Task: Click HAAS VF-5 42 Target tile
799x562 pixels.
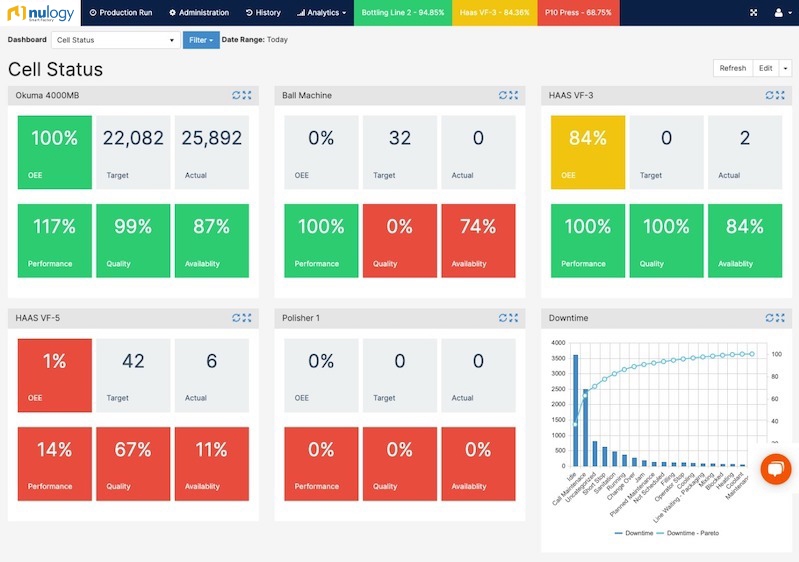Action: [x=133, y=376]
